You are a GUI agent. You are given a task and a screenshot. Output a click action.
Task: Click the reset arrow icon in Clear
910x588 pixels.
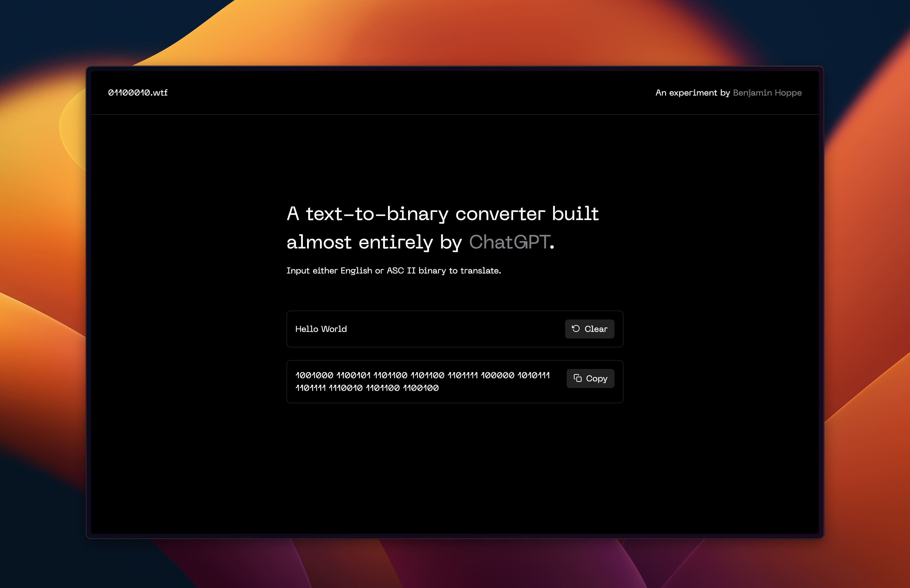(576, 329)
